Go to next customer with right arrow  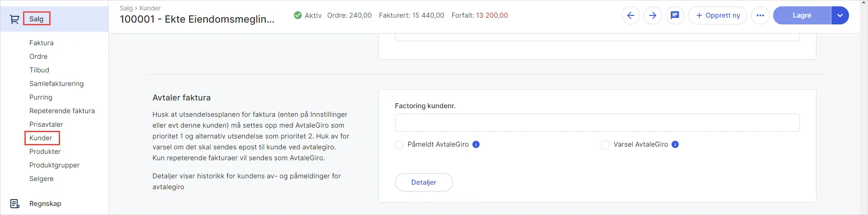pos(653,15)
